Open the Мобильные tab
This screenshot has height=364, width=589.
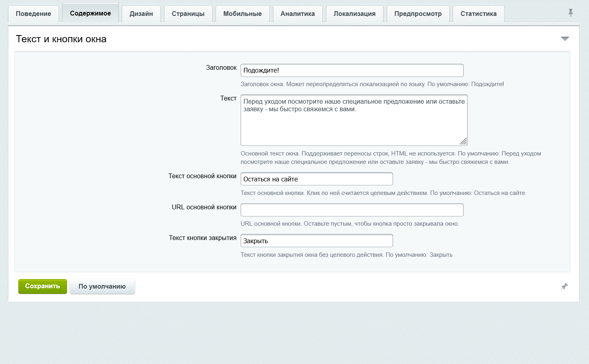pos(243,14)
